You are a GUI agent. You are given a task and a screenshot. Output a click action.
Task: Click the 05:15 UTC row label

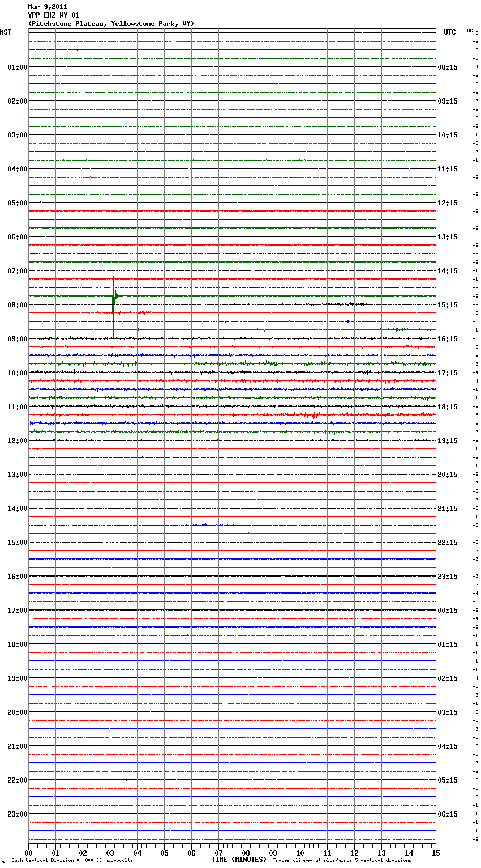point(448,780)
